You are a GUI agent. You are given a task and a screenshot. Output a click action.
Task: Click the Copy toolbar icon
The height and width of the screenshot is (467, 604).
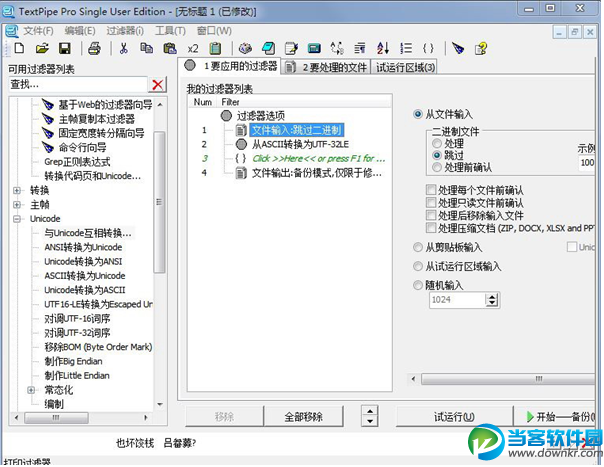point(146,48)
